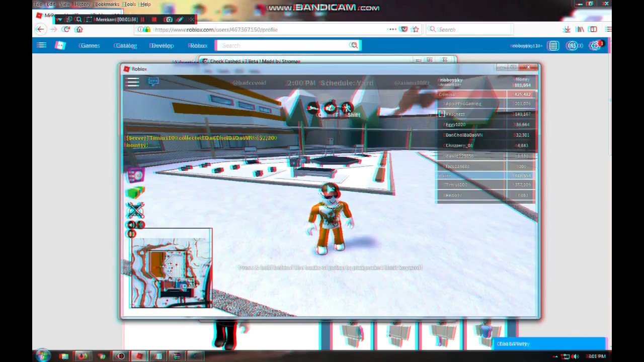Viewport: 644px width, 362px height.
Task: Take a Bandicam screenshot with camera
Action: coord(168,20)
